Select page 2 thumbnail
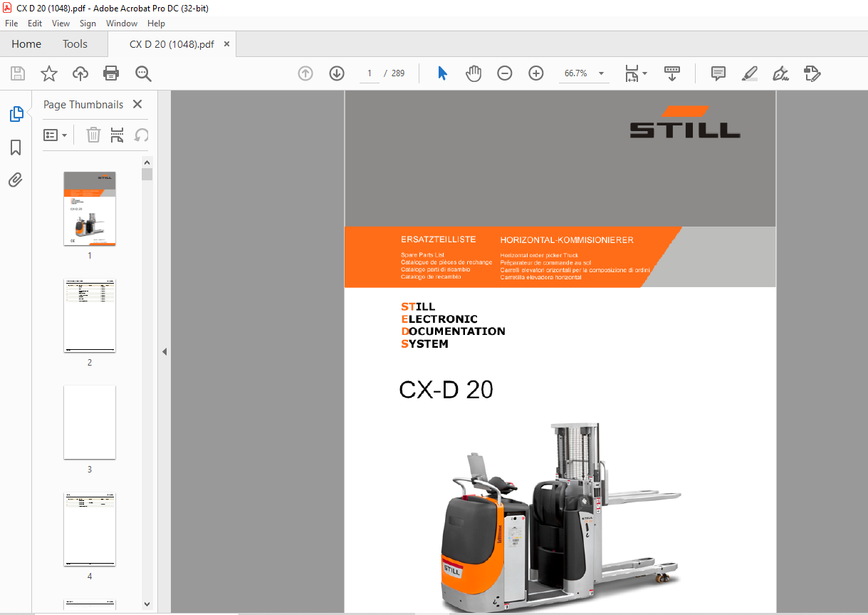The image size is (868, 615). (90, 316)
